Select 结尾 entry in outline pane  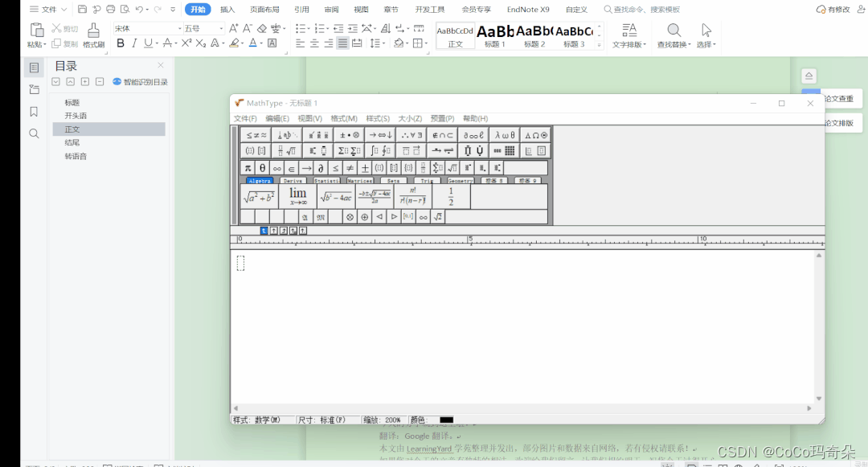(x=72, y=143)
